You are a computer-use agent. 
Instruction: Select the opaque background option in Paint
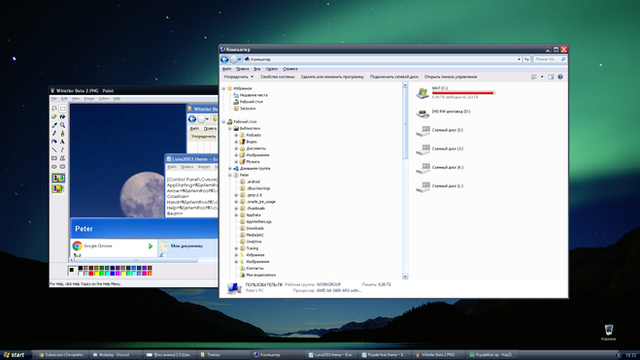click(x=58, y=178)
